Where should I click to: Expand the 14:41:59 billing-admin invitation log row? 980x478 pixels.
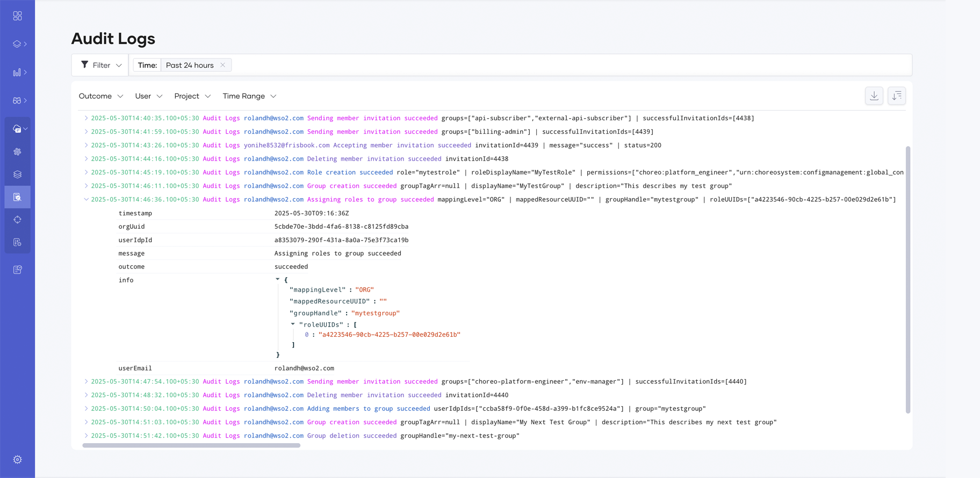click(86, 132)
